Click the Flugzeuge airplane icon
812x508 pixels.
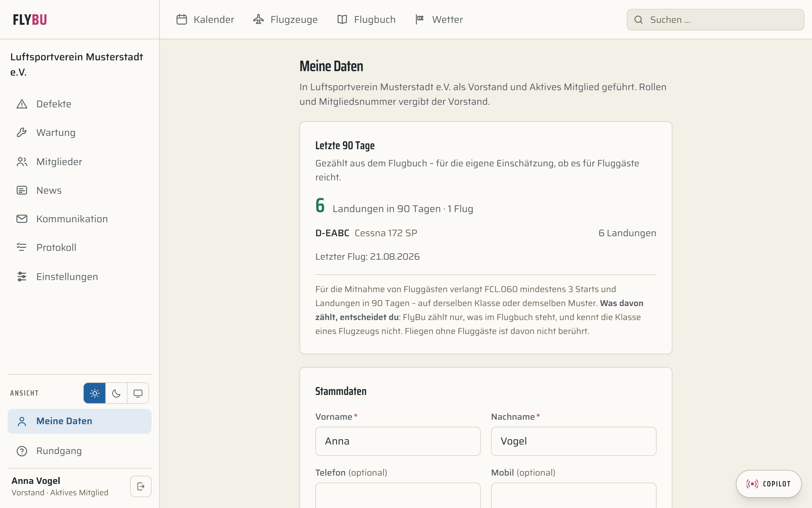coord(259,19)
